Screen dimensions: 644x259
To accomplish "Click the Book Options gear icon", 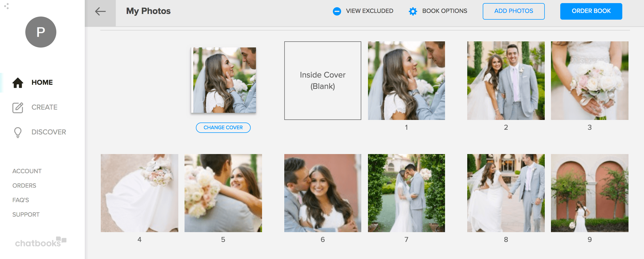I will (x=413, y=11).
